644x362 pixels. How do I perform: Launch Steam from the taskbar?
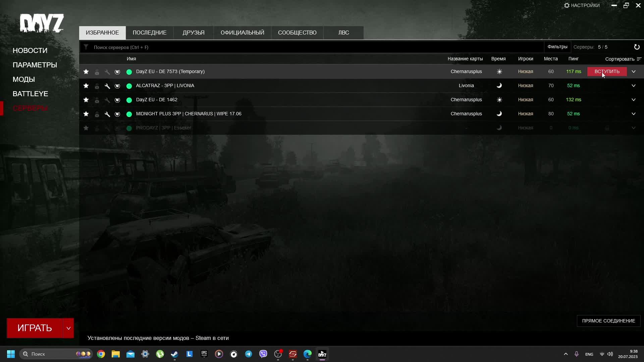pyautogui.click(x=174, y=354)
